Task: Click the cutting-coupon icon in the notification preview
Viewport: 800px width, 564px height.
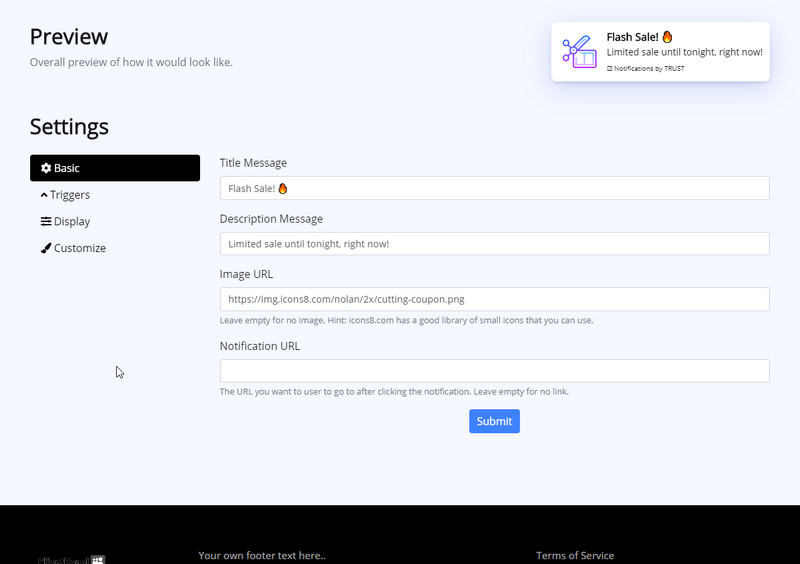Action: (x=579, y=52)
